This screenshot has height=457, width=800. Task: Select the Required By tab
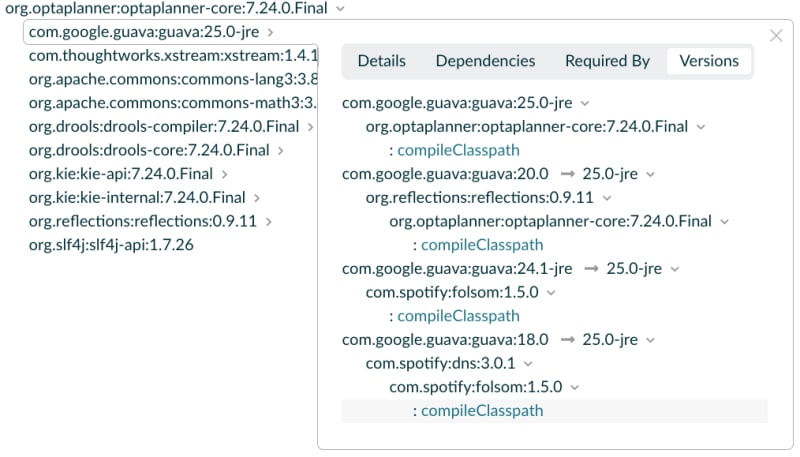click(607, 61)
